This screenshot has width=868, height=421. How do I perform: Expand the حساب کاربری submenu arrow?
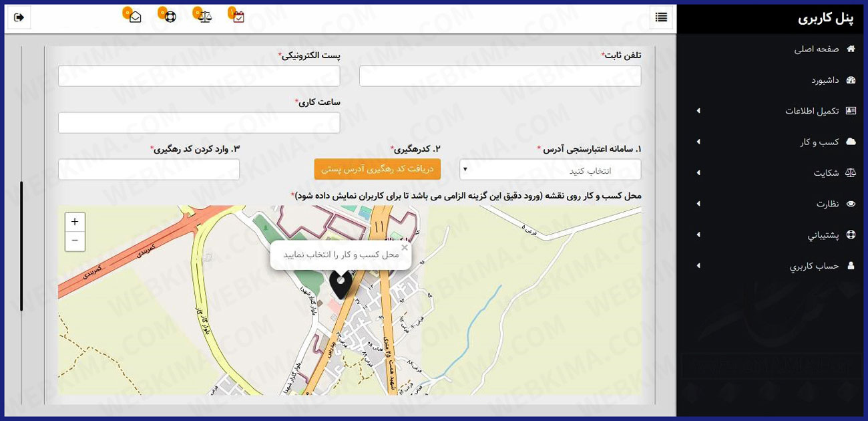click(x=698, y=265)
